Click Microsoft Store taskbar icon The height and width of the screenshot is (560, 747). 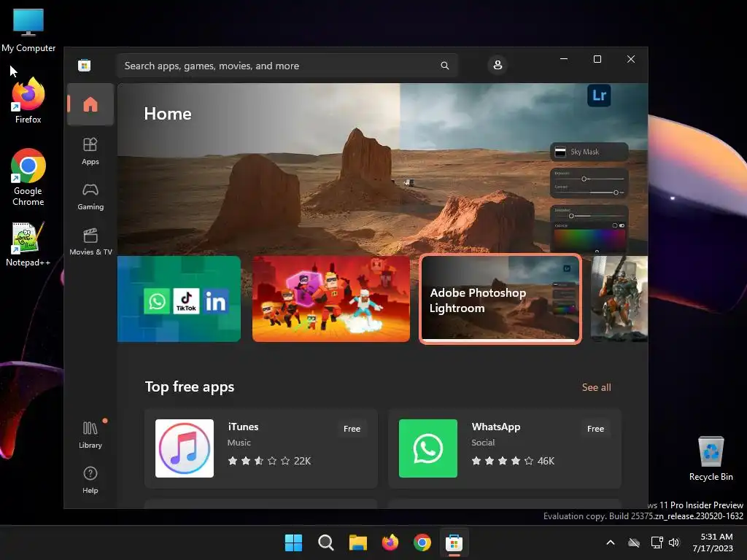pyautogui.click(x=454, y=542)
